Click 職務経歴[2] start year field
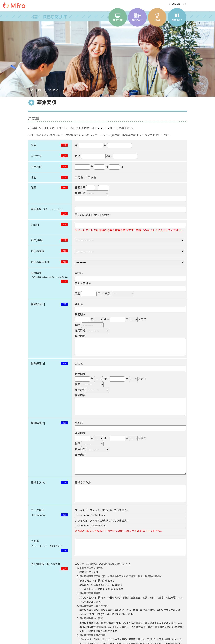Image resolution: width=215 pixels, height=644 pixels. click(x=82, y=379)
